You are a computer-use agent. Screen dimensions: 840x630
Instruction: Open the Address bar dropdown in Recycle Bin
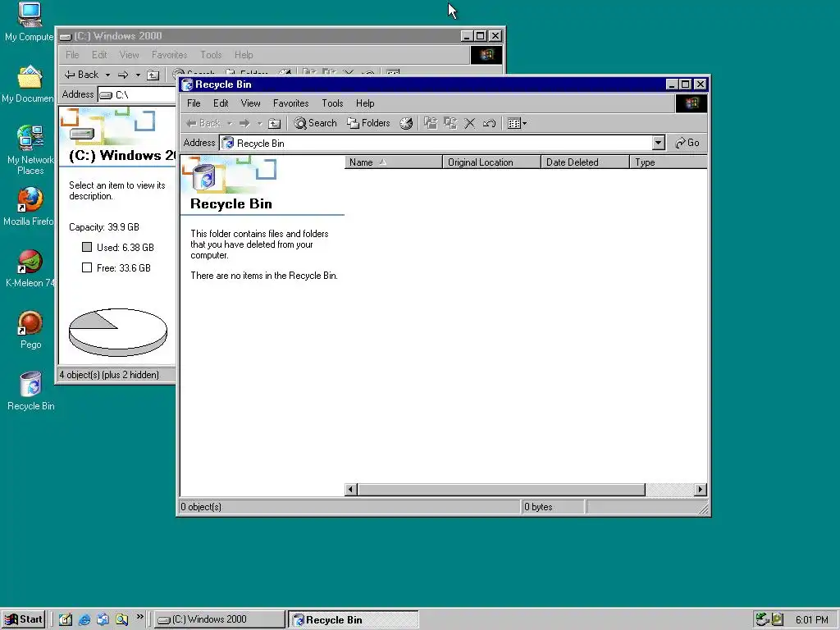tap(659, 143)
